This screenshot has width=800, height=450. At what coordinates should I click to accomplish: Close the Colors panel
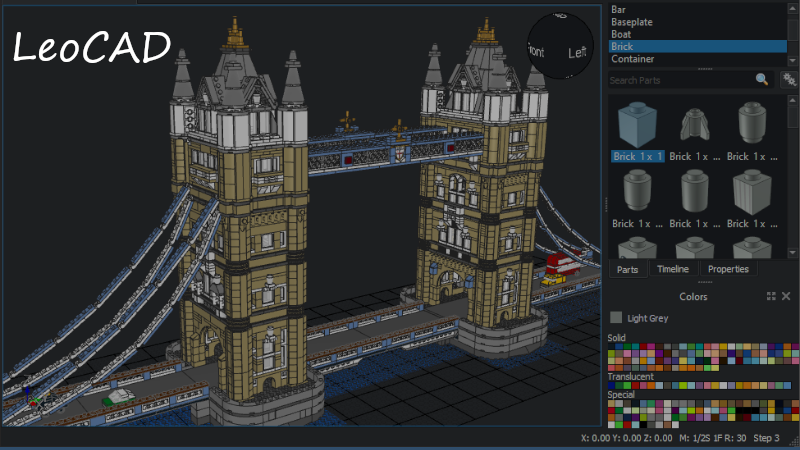pos(785,296)
